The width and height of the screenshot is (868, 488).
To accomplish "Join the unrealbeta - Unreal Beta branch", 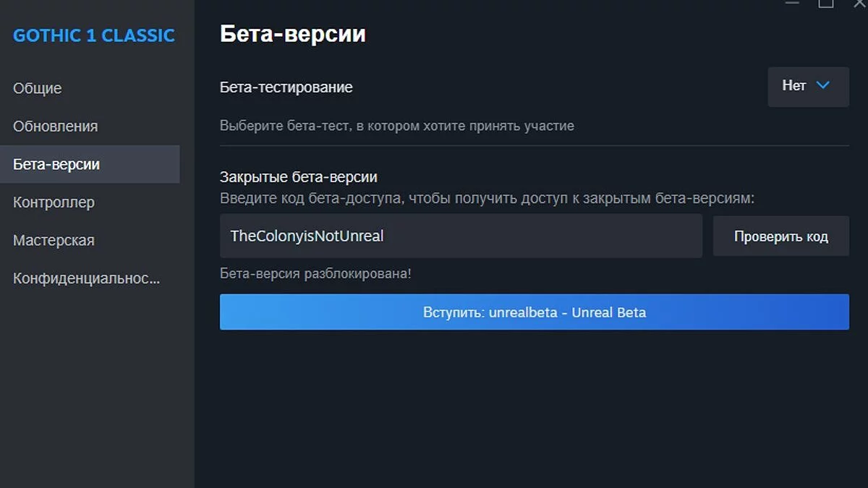I will coord(534,312).
